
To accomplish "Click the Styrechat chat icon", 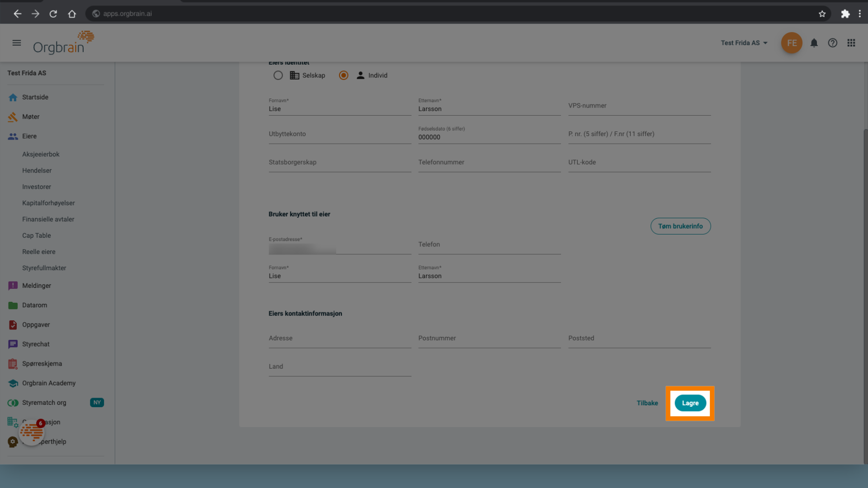I will [13, 344].
